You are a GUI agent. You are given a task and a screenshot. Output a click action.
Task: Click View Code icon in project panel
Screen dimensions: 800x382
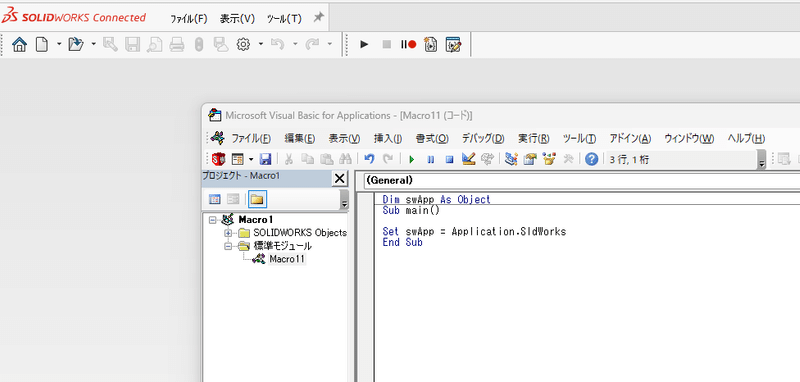(215, 199)
